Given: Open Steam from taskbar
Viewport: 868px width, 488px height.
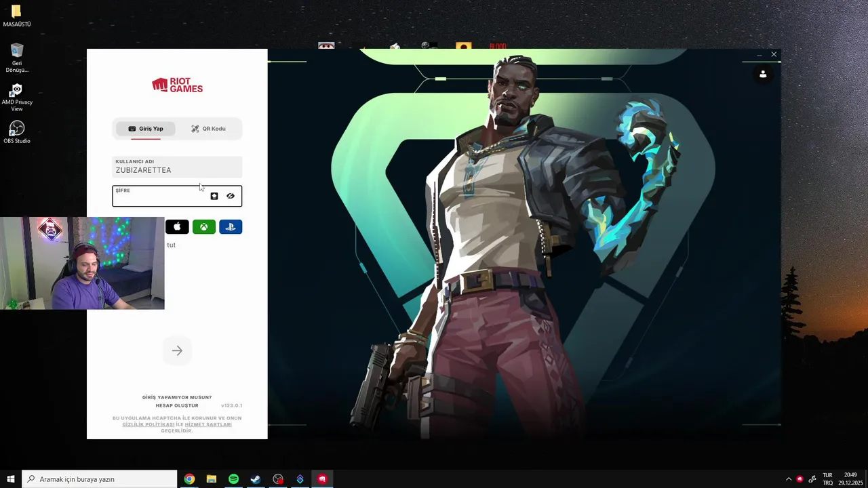Looking at the screenshot, I should click(256, 479).
